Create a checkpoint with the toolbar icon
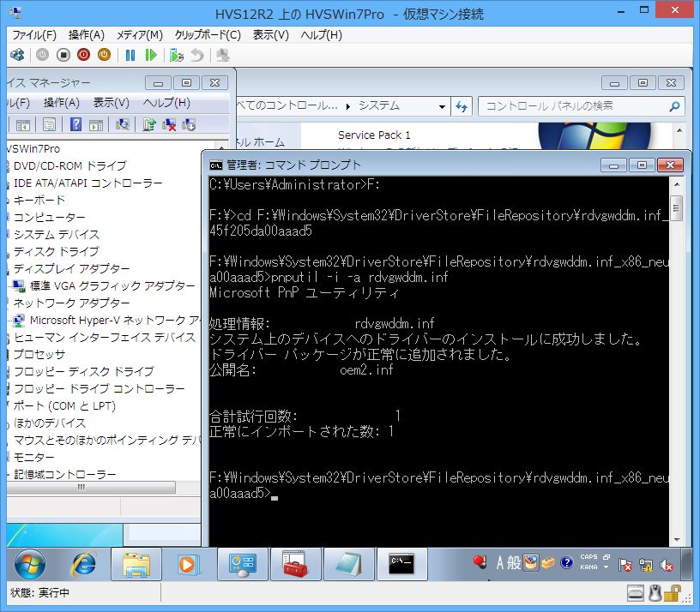 coord(177,55)
